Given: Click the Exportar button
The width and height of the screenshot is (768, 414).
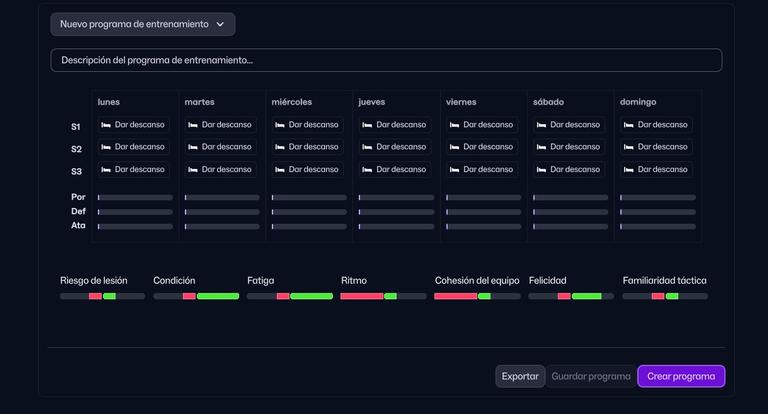Looking at the screenshot, I should (520, 376).
